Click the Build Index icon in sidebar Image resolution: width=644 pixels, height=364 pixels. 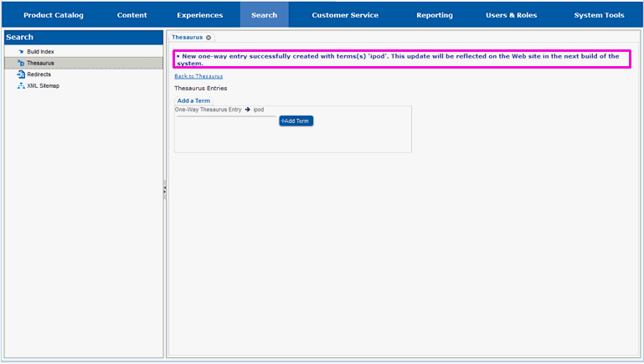[21, 52]
